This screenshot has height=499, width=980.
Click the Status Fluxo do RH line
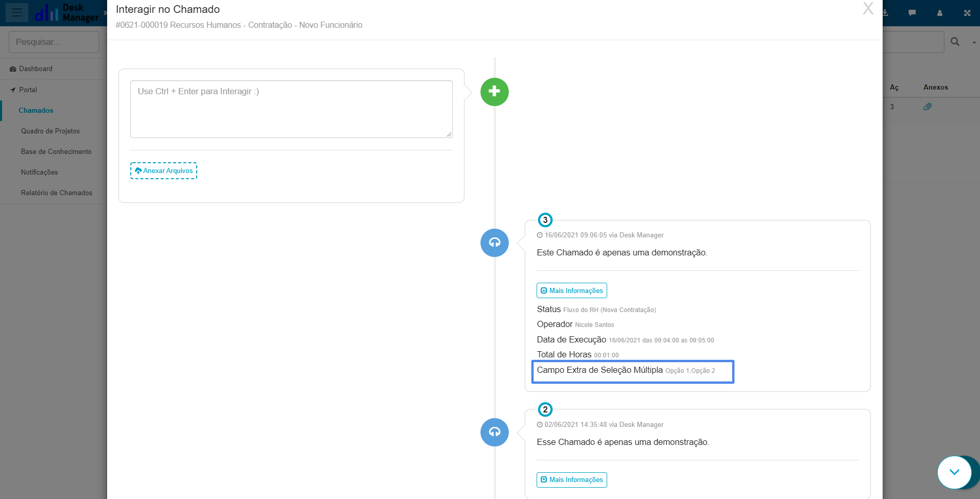(x=596, y=309)
